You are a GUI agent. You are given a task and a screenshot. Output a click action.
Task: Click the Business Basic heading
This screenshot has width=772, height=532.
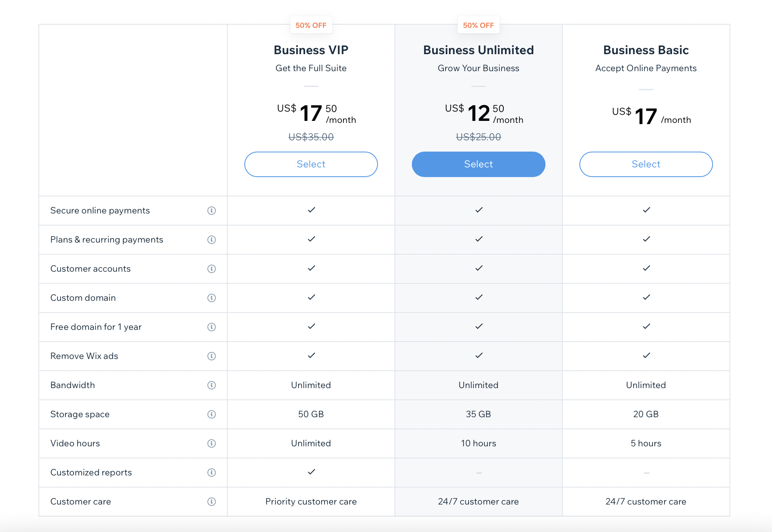click(x=646, y=50)
